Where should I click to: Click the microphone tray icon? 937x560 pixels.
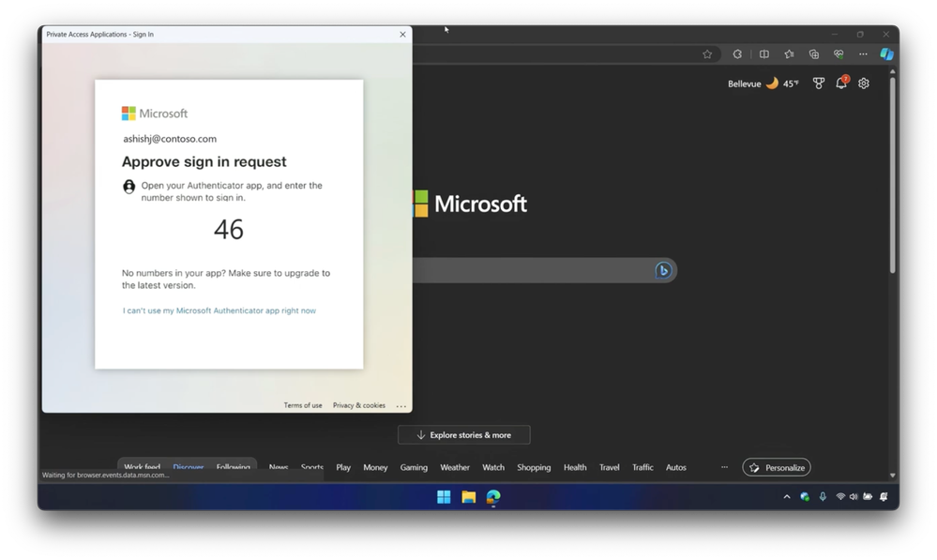[x=823, y=496]
